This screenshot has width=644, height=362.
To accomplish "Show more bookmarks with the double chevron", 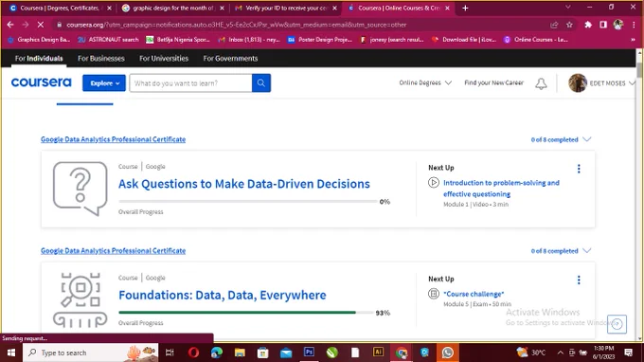I will tap(633, 40).
